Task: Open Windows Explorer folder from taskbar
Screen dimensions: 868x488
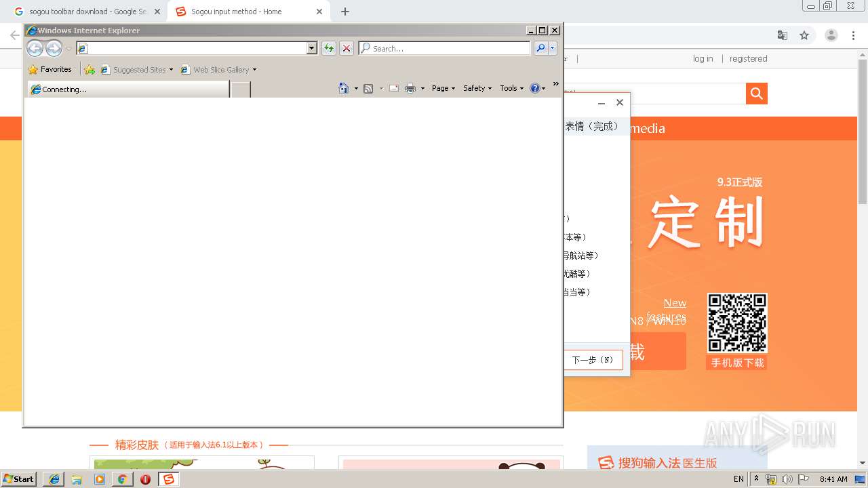Action: (77, 479)
